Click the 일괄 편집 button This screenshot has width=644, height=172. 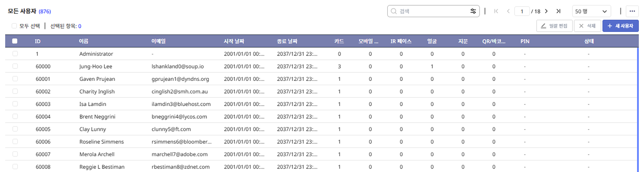[x=554, y=26]
